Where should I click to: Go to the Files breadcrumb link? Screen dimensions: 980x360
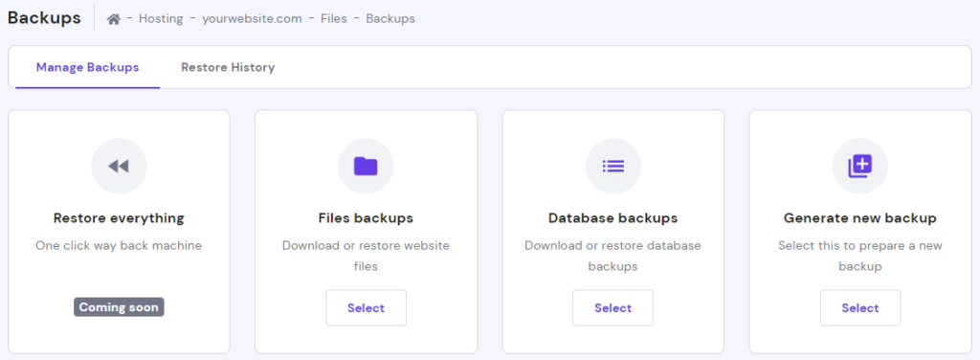point(334,19)
